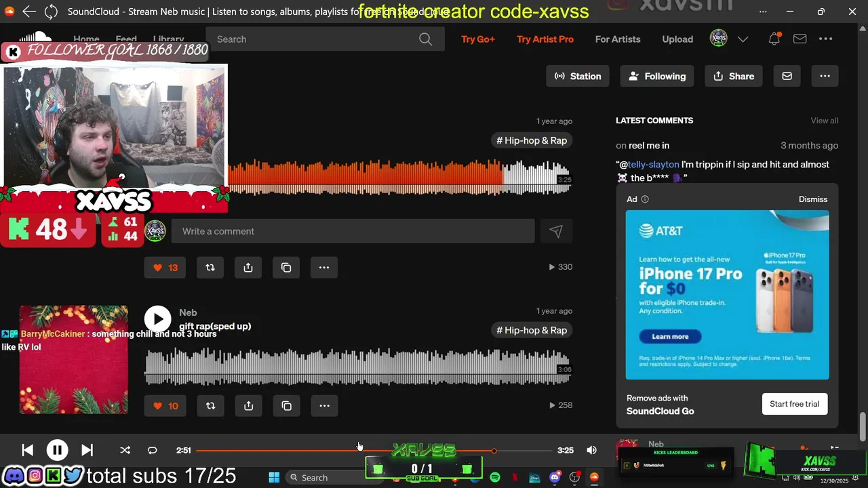Share the track with 330 plays
Viewport: 868px width, 488px height.
point(248,267)
